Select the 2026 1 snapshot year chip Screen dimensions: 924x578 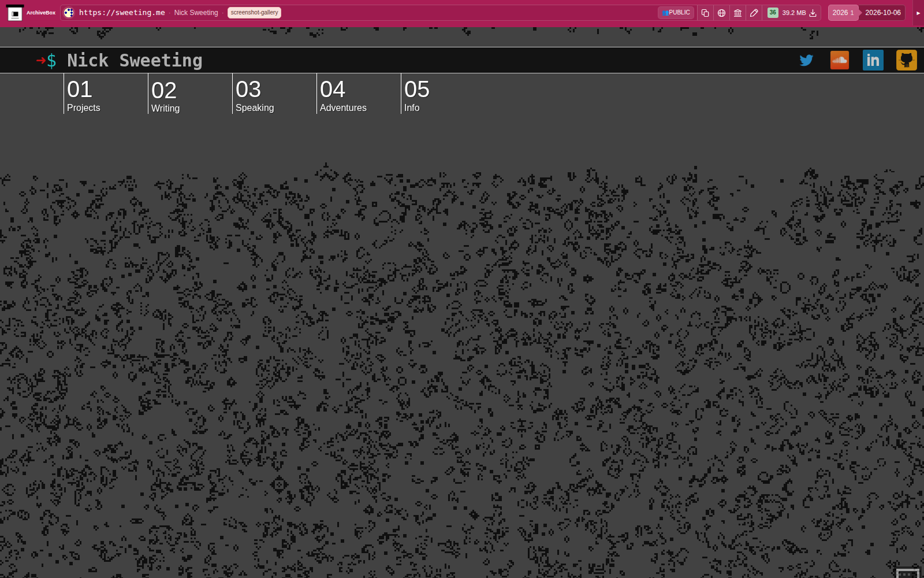coord(843,13)
